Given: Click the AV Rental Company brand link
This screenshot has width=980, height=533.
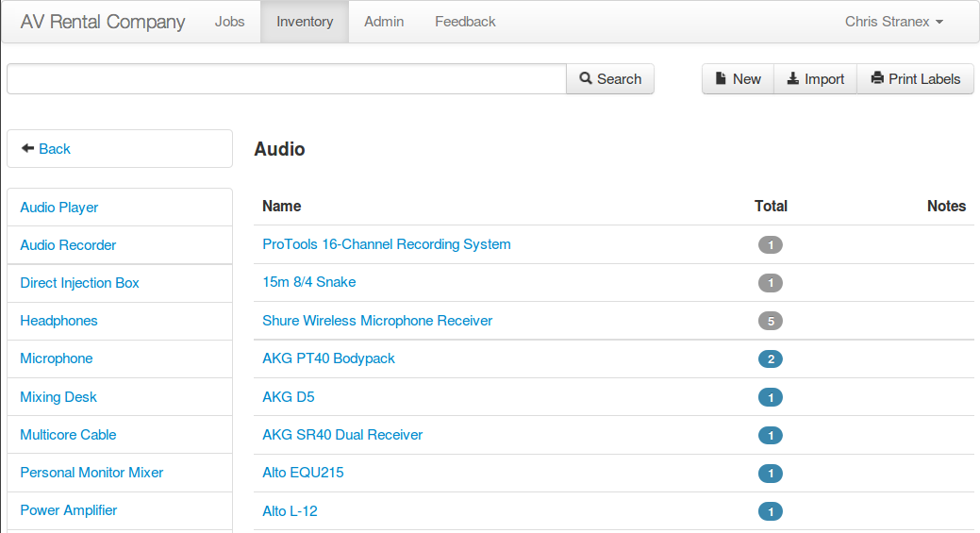Looking at the screenshot, I should (103, 22).
